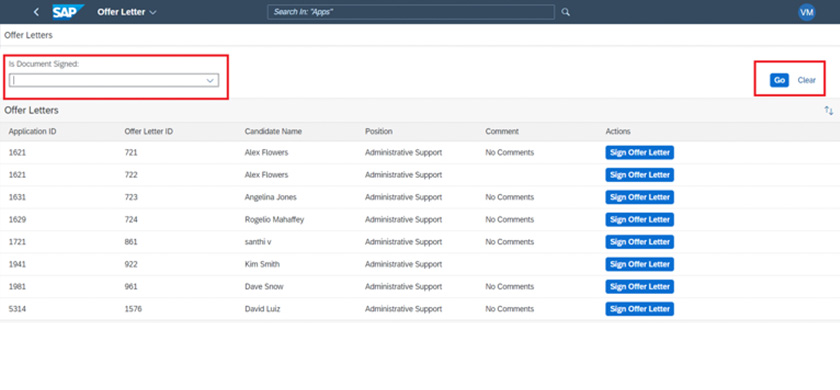
Task: Select the Offer Letter ID column header
Action: tap(148, 131)
